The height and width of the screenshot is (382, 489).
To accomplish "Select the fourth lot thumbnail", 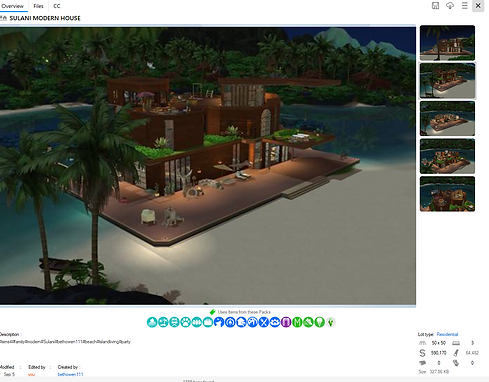I will pos(447,156).
